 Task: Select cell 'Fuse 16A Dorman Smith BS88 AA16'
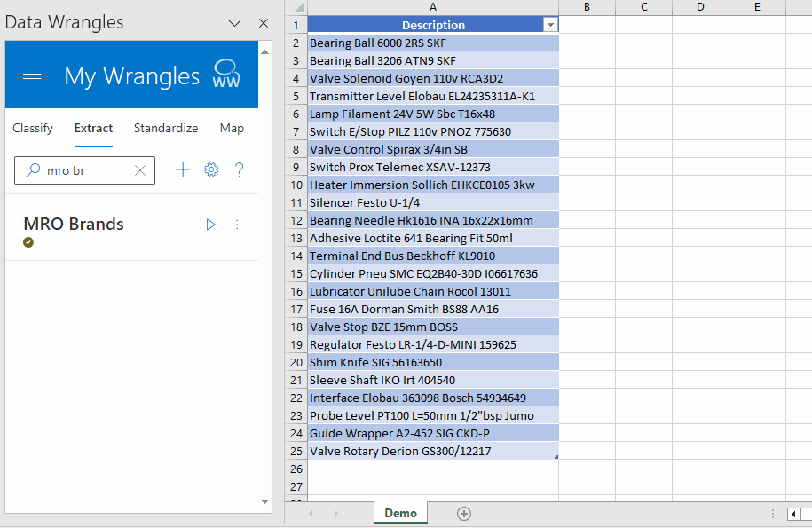[433, 309]
